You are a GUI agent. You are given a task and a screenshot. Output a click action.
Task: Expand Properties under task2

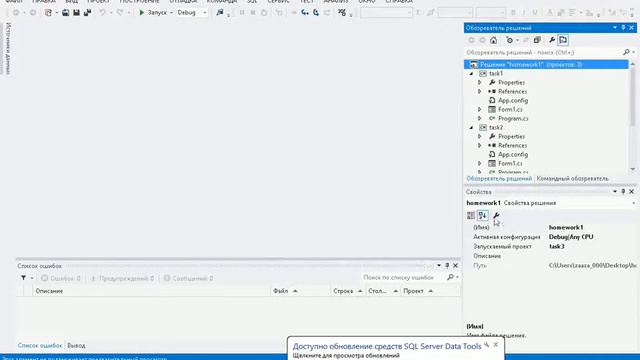click(x=480, y=136)
